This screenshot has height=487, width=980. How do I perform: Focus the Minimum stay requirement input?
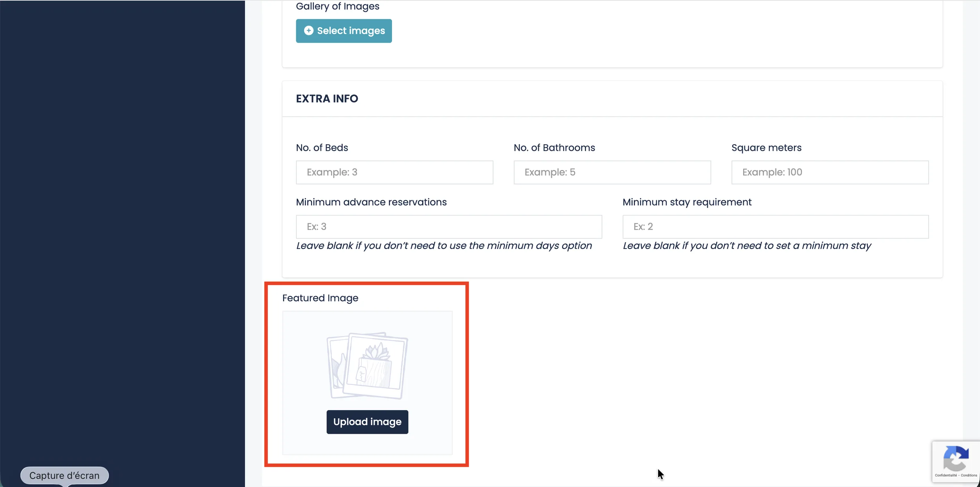pos(775,227)
